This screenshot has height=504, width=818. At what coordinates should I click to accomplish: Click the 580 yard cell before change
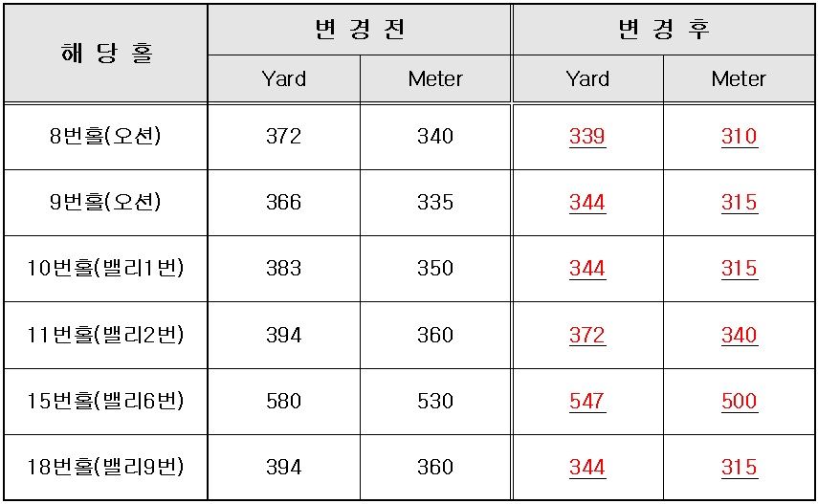[284, 402]
